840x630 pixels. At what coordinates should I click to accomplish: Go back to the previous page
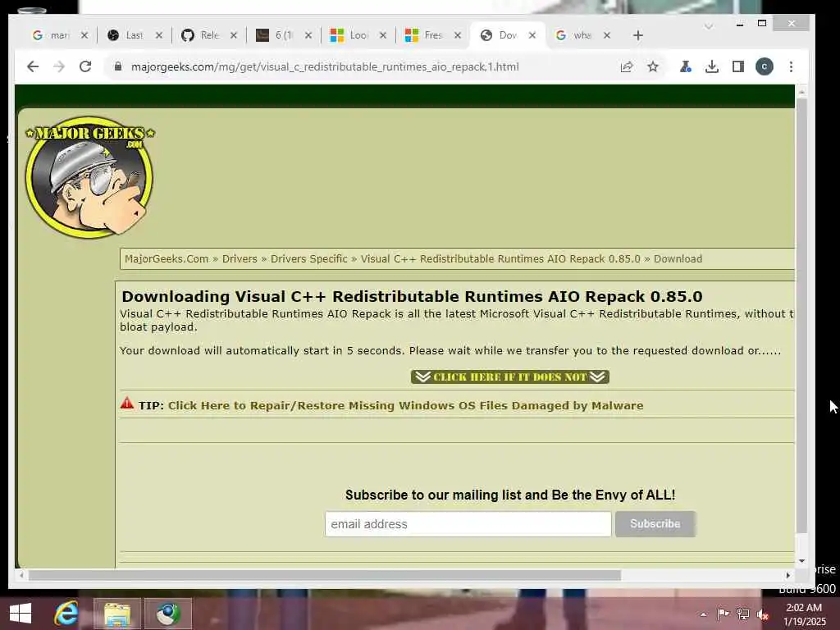[33, 66]
